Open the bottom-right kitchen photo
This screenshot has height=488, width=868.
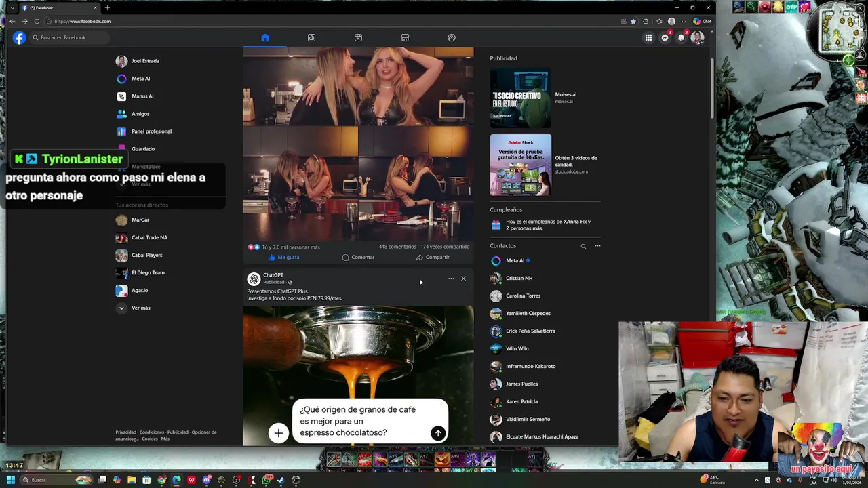416,184
